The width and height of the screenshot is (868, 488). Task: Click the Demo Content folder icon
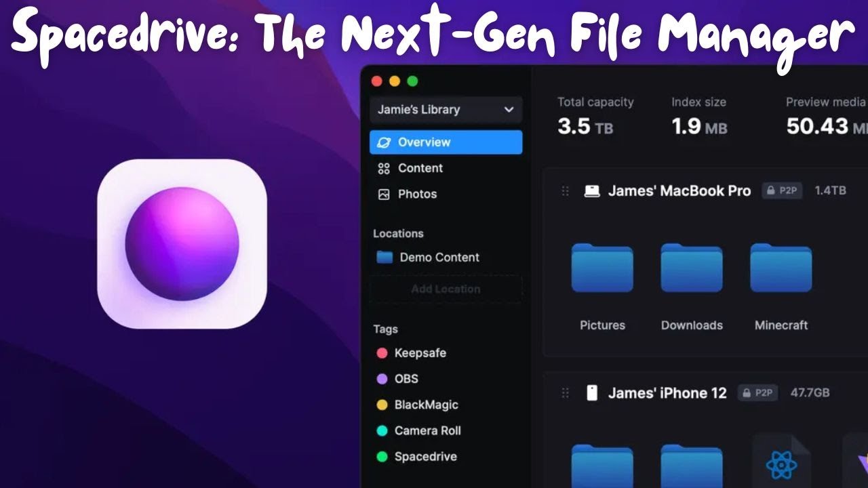[384, 258]
